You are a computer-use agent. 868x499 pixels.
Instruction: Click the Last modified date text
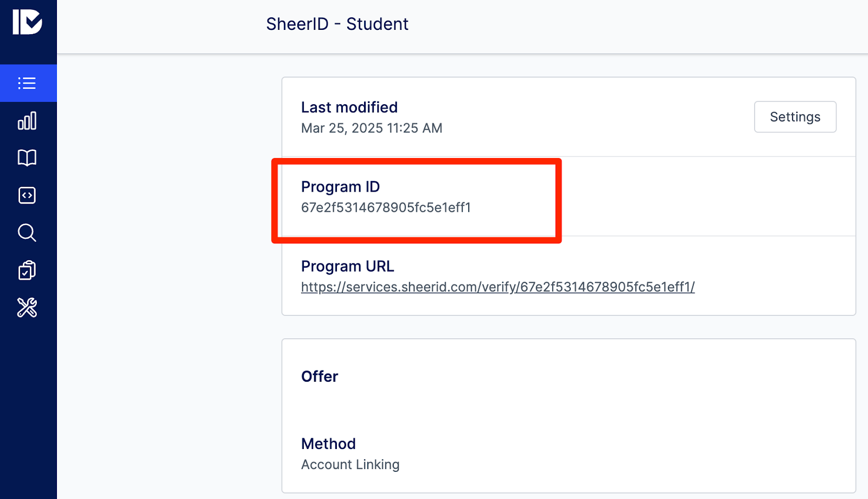[x=372, y=128]
